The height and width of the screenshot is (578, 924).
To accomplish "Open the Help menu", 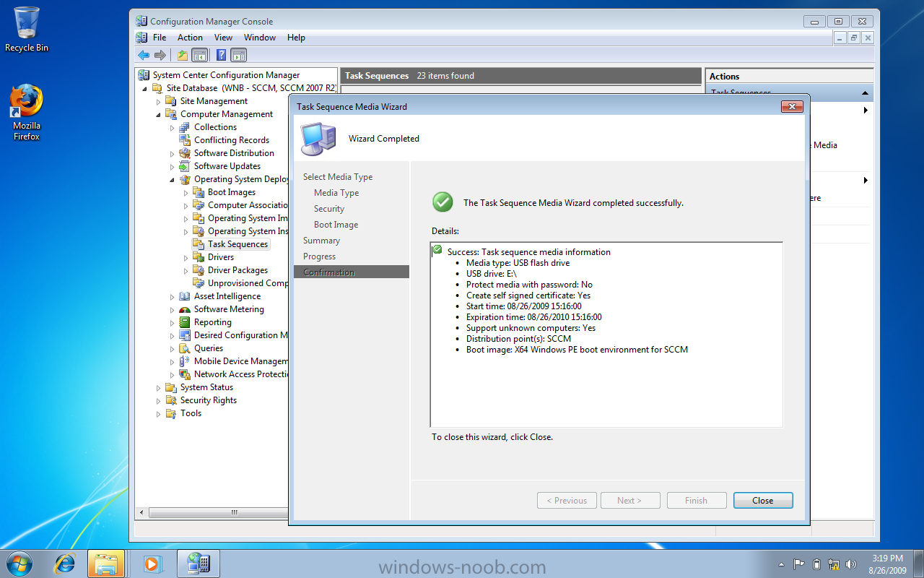I will coord(296,38).
